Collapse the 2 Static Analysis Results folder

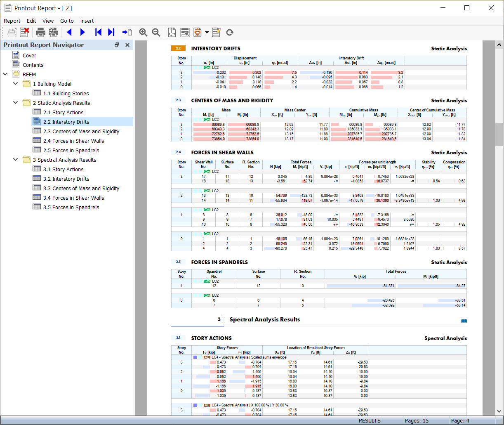[15, 103]
